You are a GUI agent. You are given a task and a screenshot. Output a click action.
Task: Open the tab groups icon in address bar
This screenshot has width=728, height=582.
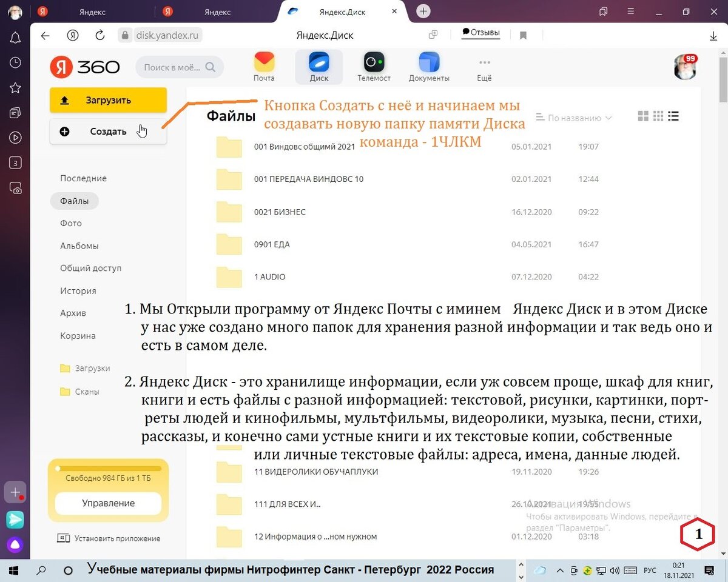433,35
